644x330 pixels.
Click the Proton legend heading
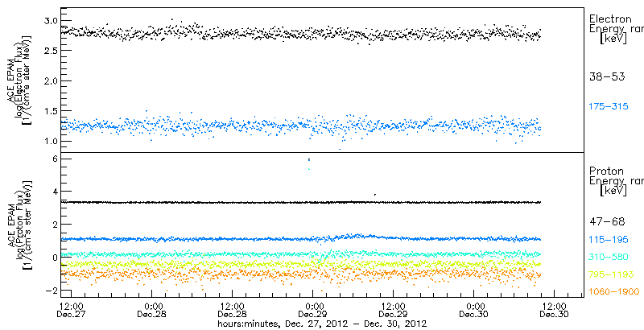pos(606,171)
